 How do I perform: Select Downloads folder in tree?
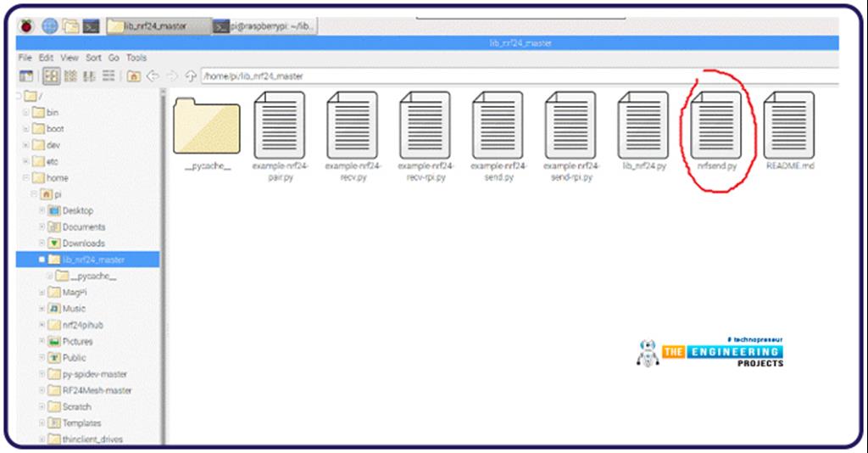76,243
